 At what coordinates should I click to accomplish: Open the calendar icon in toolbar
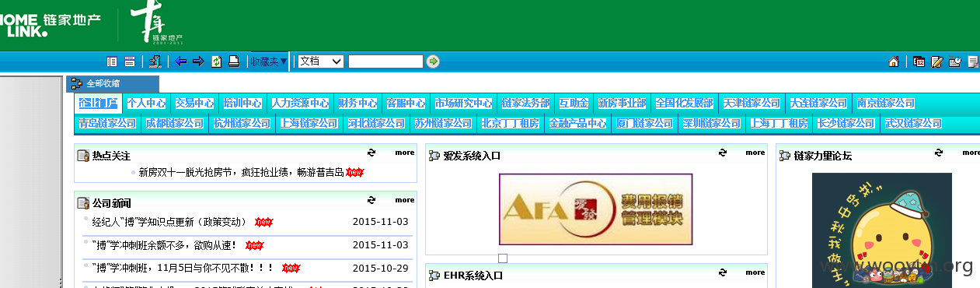tap(919, 61)
